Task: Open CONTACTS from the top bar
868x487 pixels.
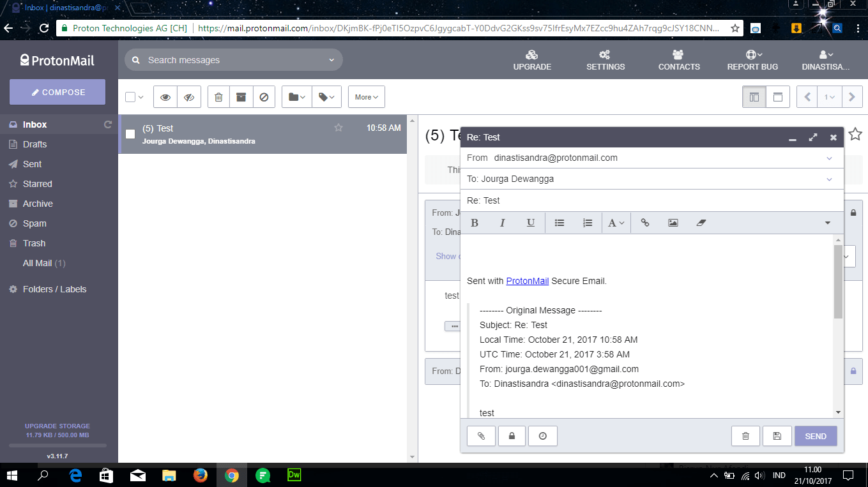Action: 679,60
